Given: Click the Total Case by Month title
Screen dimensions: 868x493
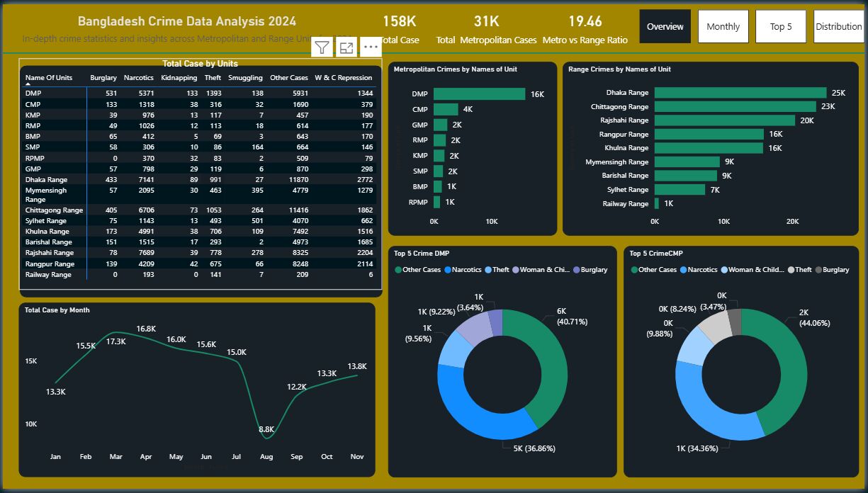Looking at the screenshot, I should coord(57,310).
